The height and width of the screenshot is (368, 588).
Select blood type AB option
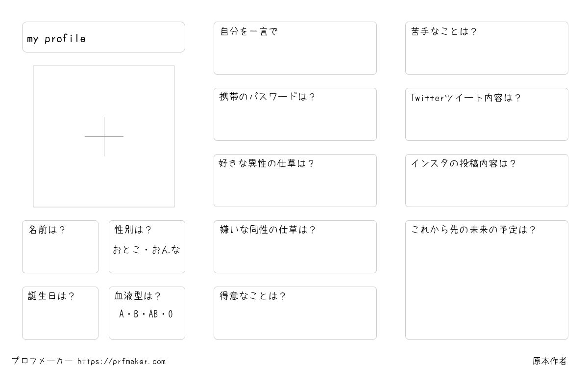(153, 314)
